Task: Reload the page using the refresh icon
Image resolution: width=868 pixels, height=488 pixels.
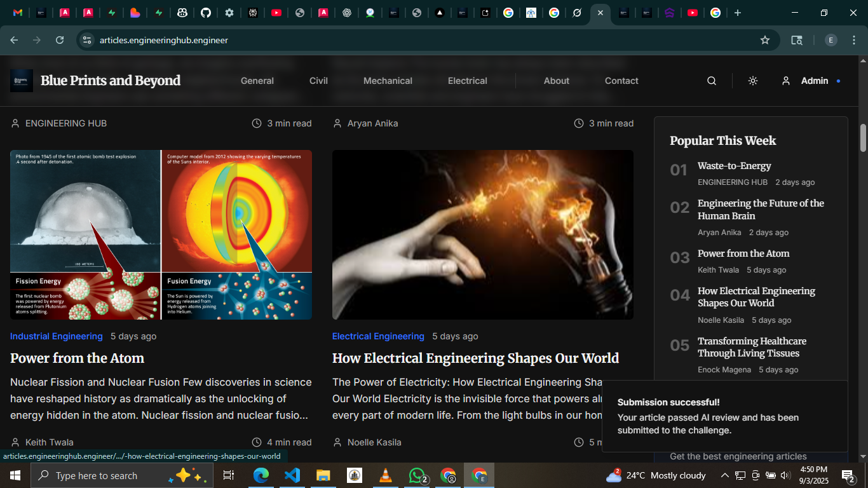Action: (60, 40)
